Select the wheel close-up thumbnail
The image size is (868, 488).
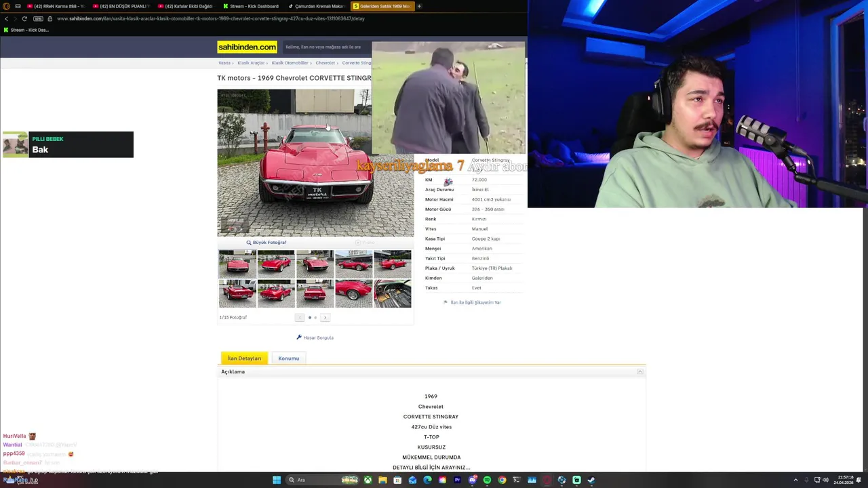[353, 293]
